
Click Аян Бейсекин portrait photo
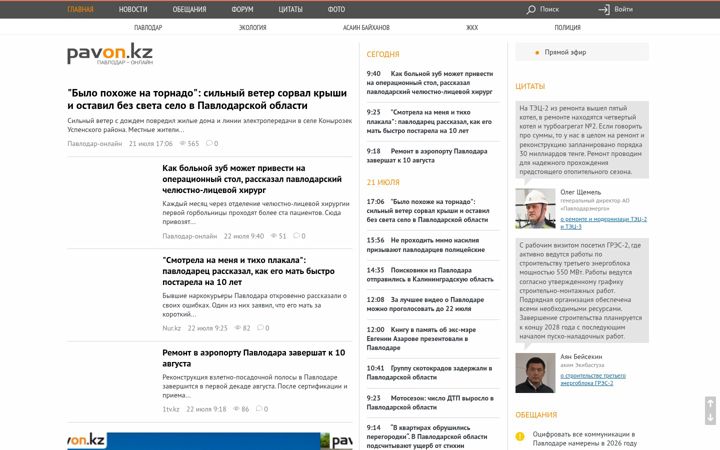(535, 373)
